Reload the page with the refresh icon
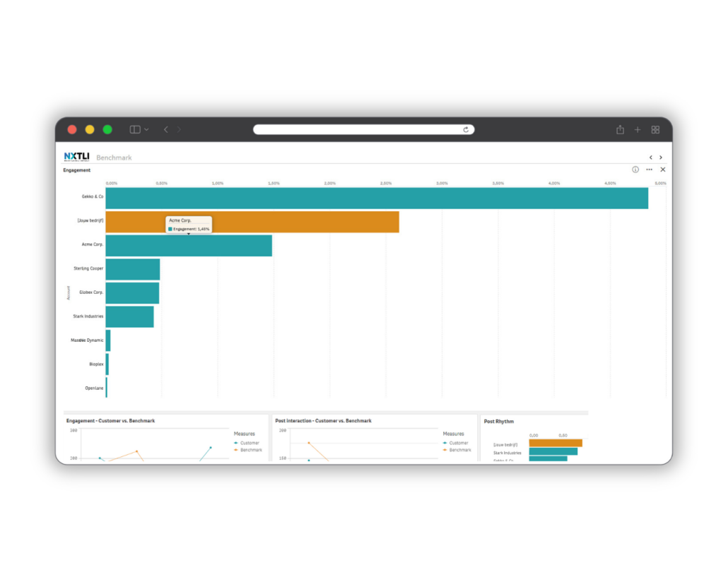728x582 pixels. (x=466, y=130)
